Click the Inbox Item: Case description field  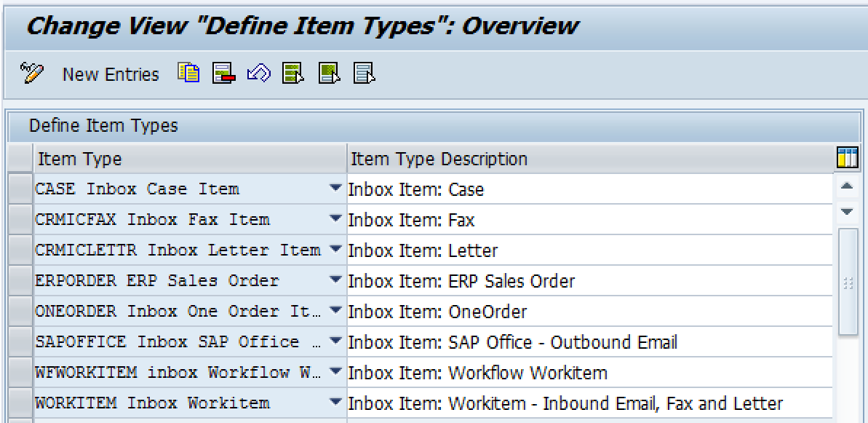pos(437,189)
